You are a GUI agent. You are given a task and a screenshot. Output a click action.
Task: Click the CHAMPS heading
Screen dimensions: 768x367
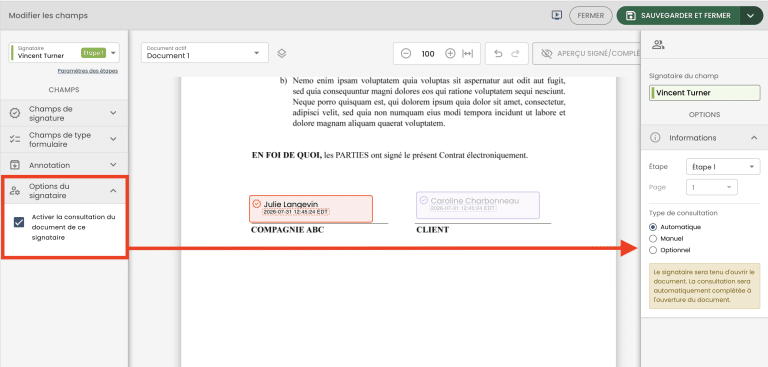(x=64, y=90)
